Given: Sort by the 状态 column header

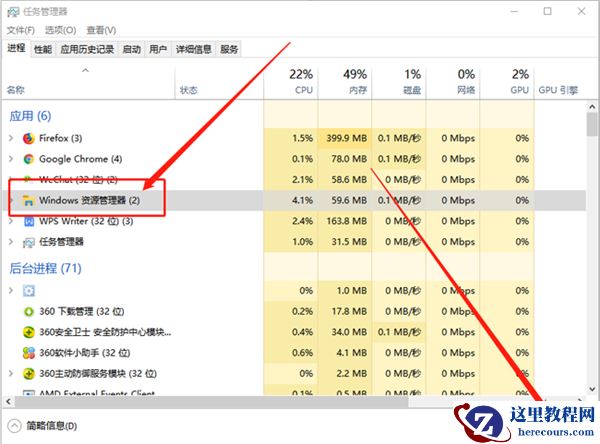Looking at the screenshot, I should coord(219,82).
